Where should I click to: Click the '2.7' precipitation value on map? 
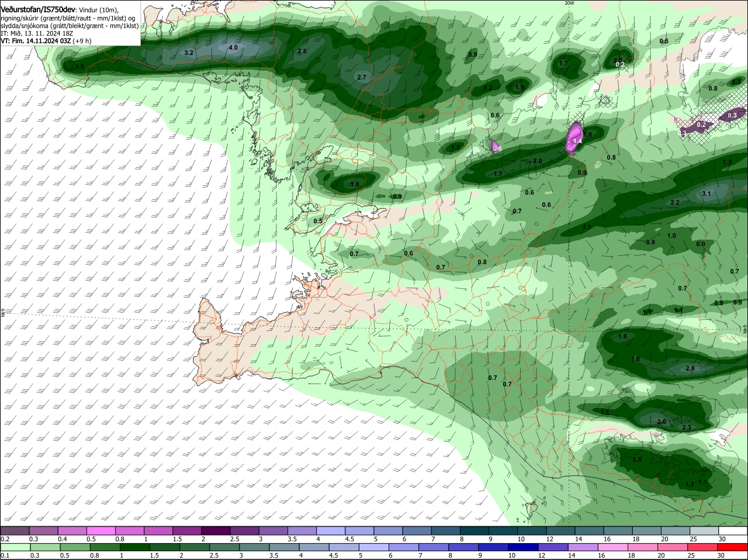pyautogui.click(x=361, y=77)
